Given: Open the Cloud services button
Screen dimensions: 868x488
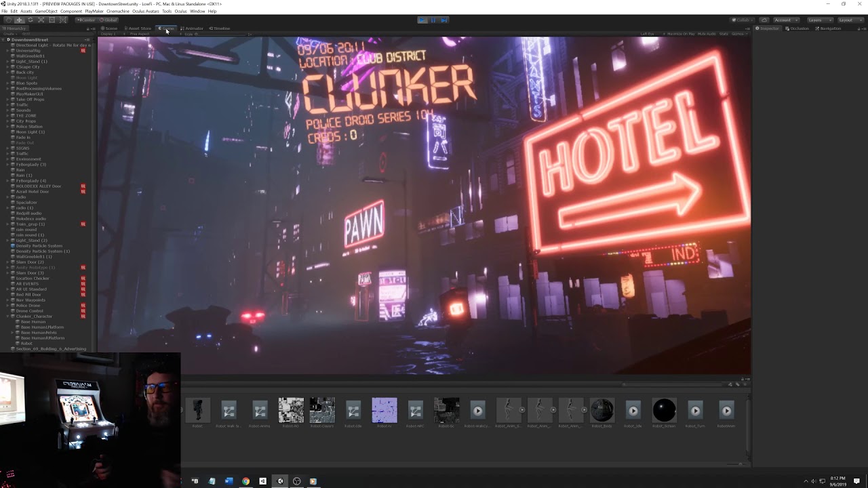Looking at the screenshot, I should 764,20.
